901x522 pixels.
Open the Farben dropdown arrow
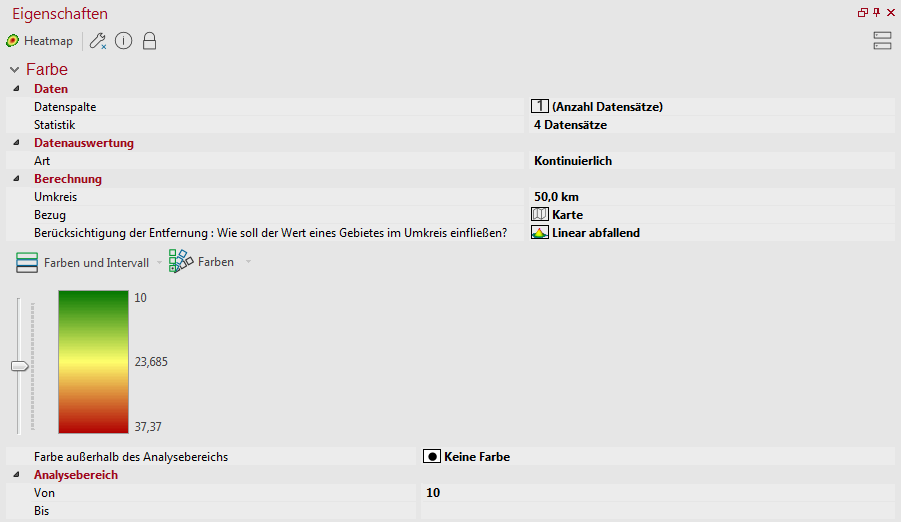coord(248,262)
